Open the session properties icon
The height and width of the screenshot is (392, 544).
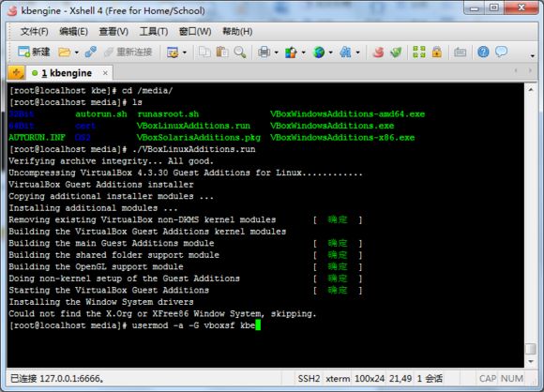coord(173,53)
